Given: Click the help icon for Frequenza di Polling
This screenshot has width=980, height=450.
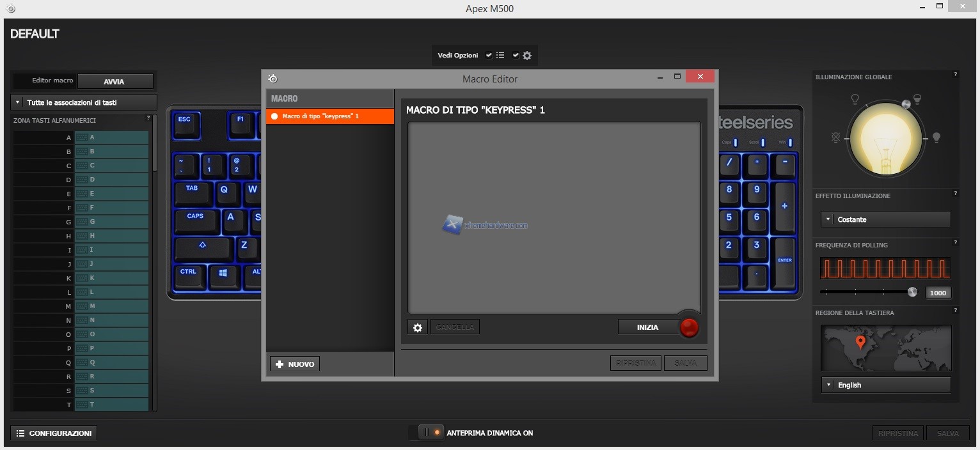Looking at the screenshot, I should 955,243.
